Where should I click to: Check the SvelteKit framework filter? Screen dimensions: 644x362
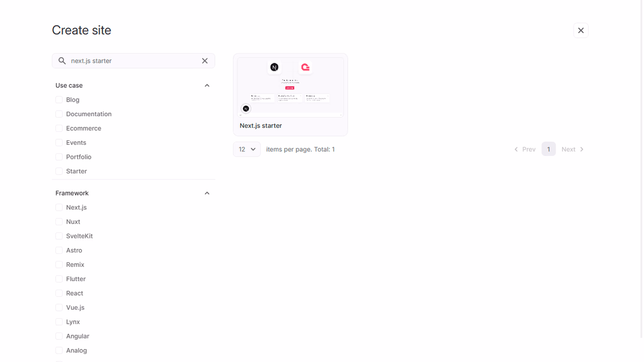(59, 236)
